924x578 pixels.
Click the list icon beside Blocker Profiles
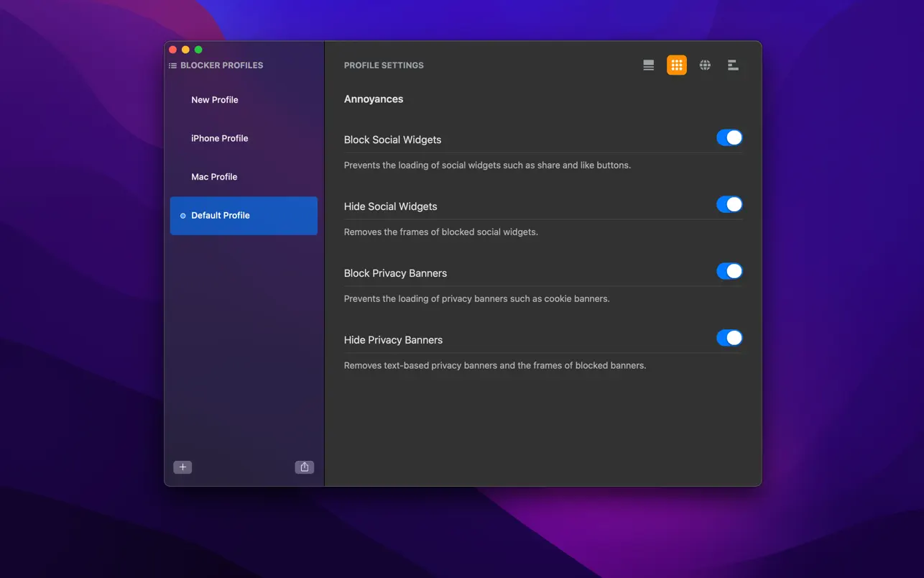pos(172,65)
